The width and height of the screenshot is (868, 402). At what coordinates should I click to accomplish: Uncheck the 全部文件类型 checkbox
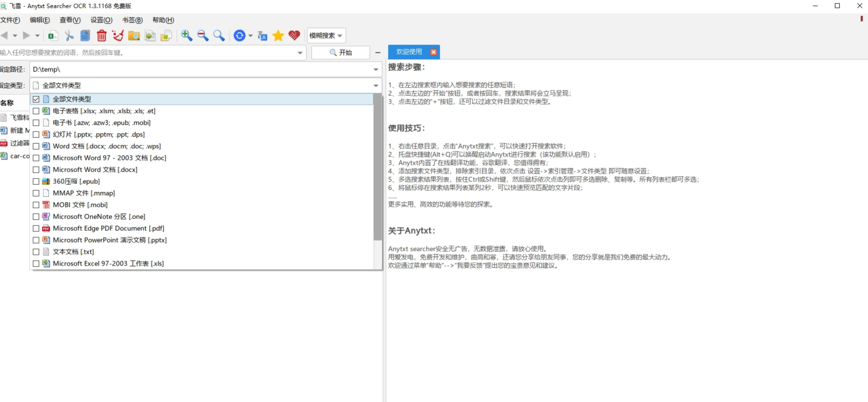pos(36,99)
